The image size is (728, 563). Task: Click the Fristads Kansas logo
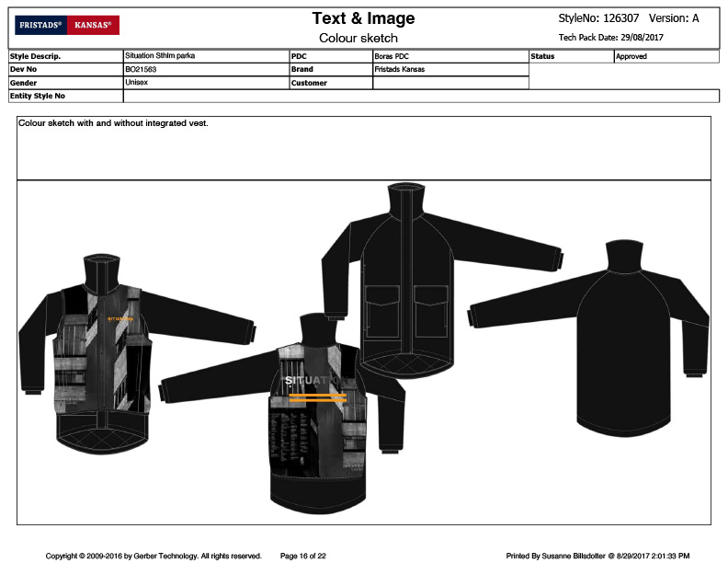67,25
